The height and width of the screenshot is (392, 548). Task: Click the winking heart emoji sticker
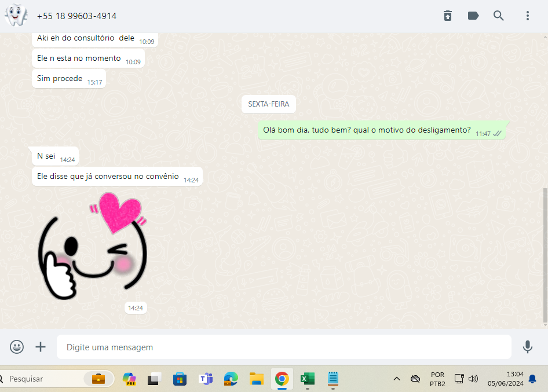coord(93,246)
